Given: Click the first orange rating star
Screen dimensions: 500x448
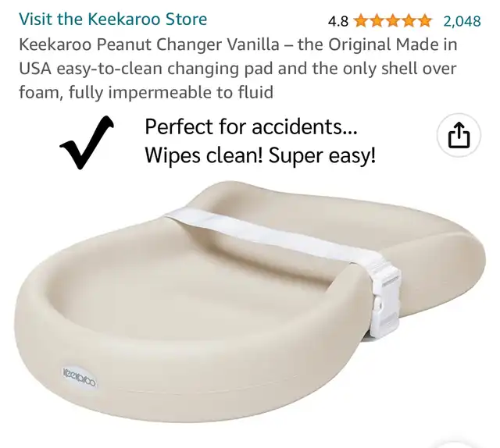Looking at the screenshot, I should point(361,21).
